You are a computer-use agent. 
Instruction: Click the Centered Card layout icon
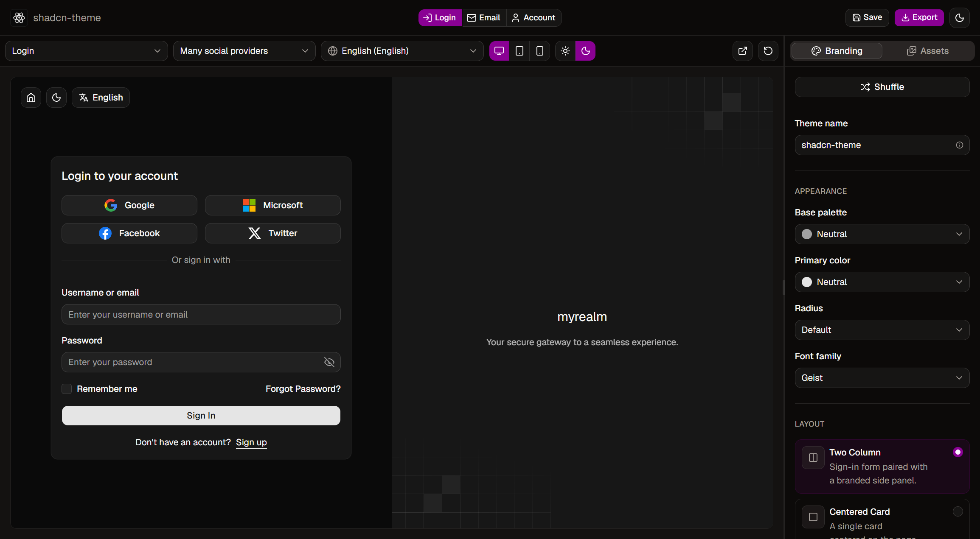pos(813,517)
